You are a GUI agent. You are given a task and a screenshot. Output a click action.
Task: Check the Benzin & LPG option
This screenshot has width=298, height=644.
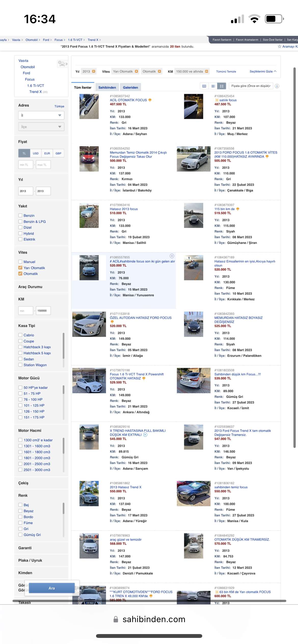(x=20, y=222)
